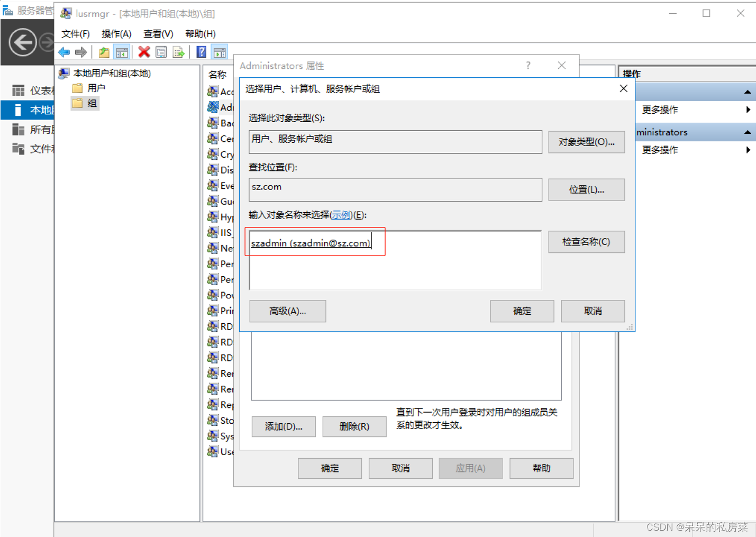Click the 高级(A)... button
The height and width of the screenshot is (537, 756).
pos(288,311)
